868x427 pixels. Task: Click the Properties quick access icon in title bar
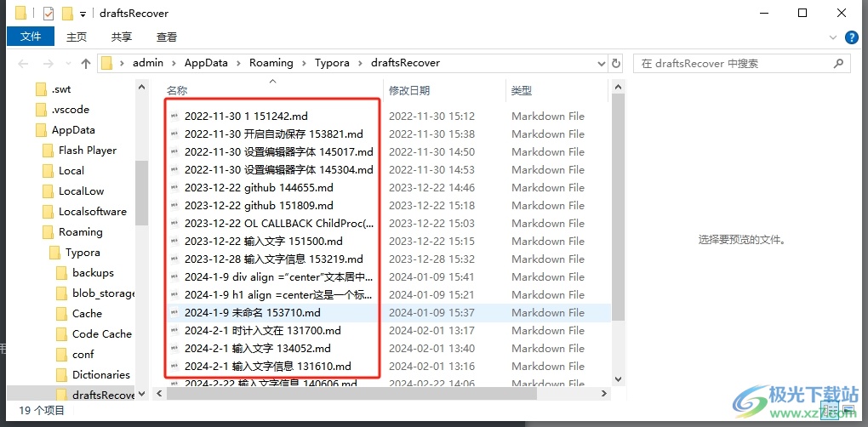point(49,14)
